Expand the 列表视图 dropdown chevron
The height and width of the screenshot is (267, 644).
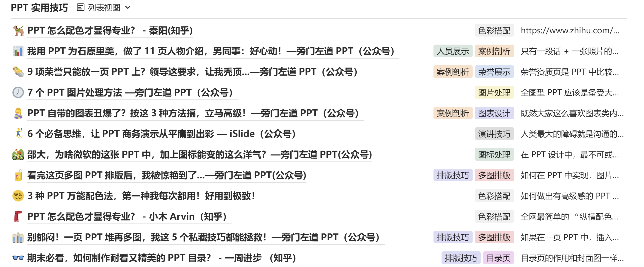[128, 8]
